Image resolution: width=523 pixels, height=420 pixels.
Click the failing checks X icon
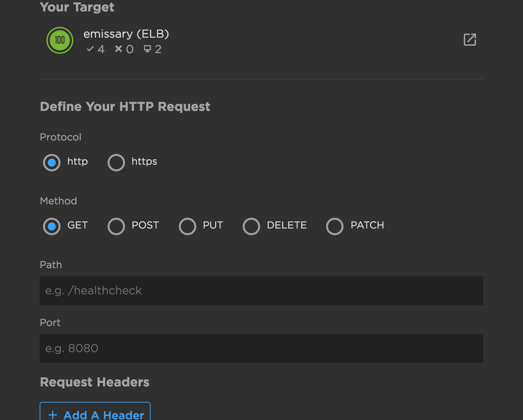point(118,49)
